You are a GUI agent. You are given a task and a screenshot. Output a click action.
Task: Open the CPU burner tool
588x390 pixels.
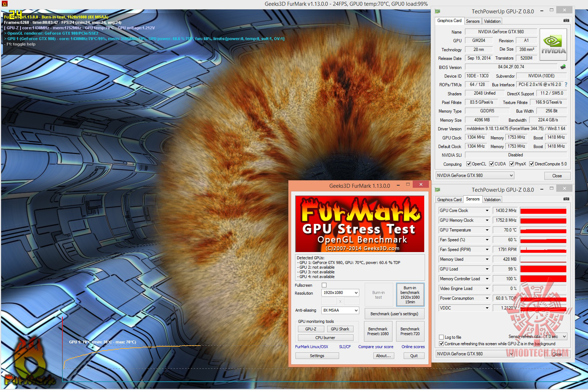point(325,338)
